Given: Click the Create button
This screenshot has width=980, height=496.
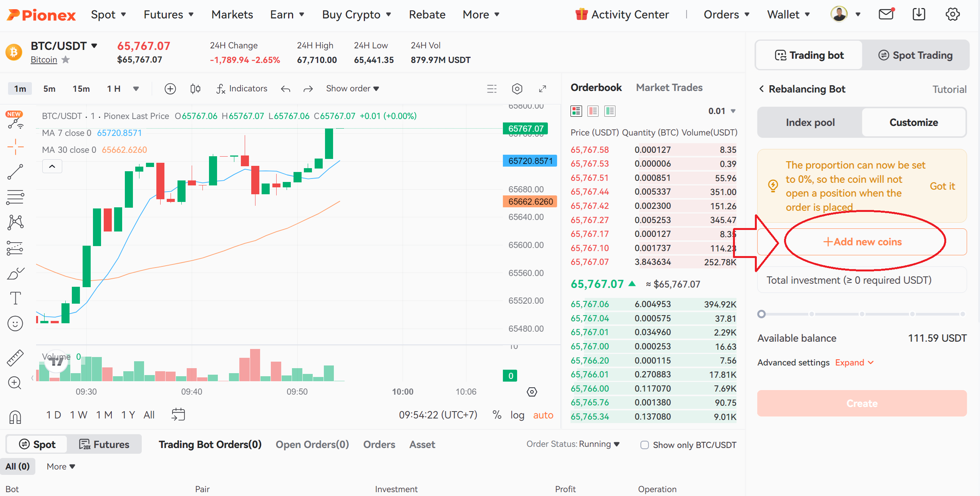Looking at the screenshot, I should coord(862,403).
